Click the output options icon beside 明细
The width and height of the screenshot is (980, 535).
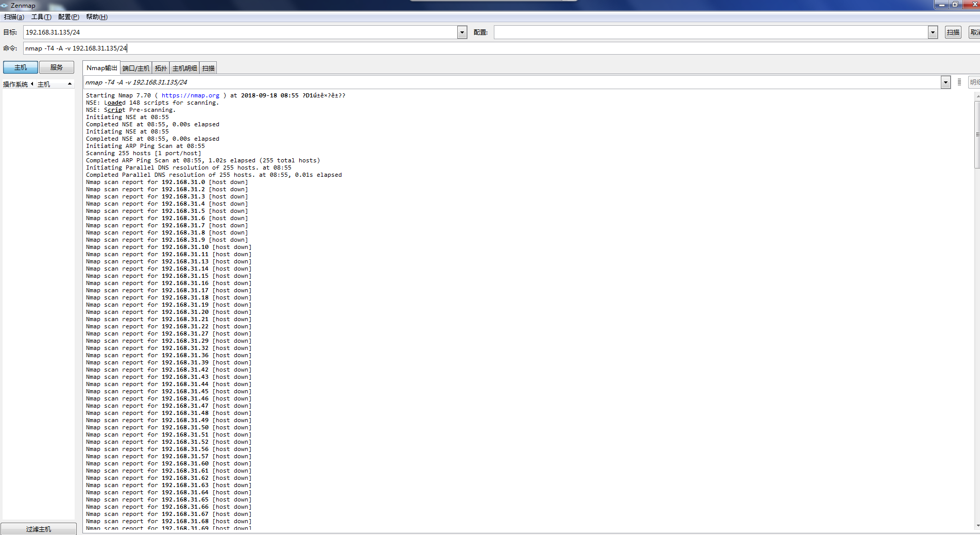pos(959,82)
